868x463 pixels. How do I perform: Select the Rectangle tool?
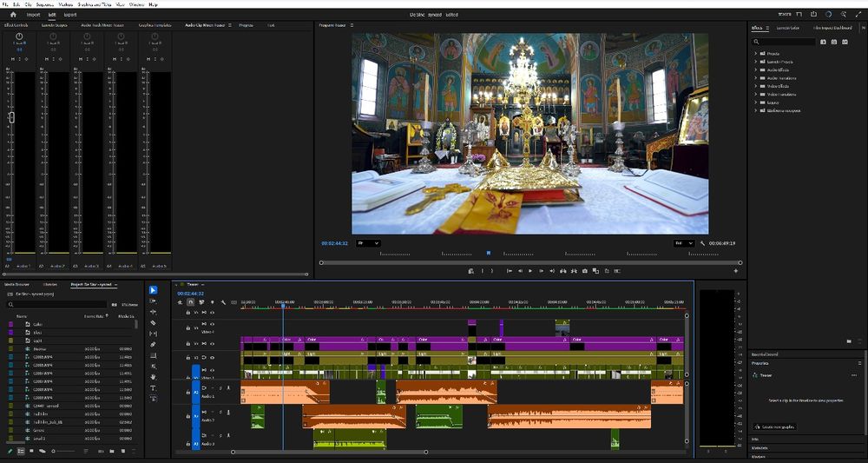(154, 355)
